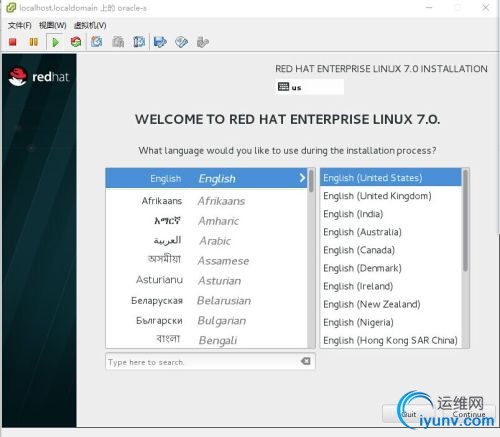Pause the virtual machine with the yellow icon
This screenshot has width=500, height=437.
[x=33, y=42]
